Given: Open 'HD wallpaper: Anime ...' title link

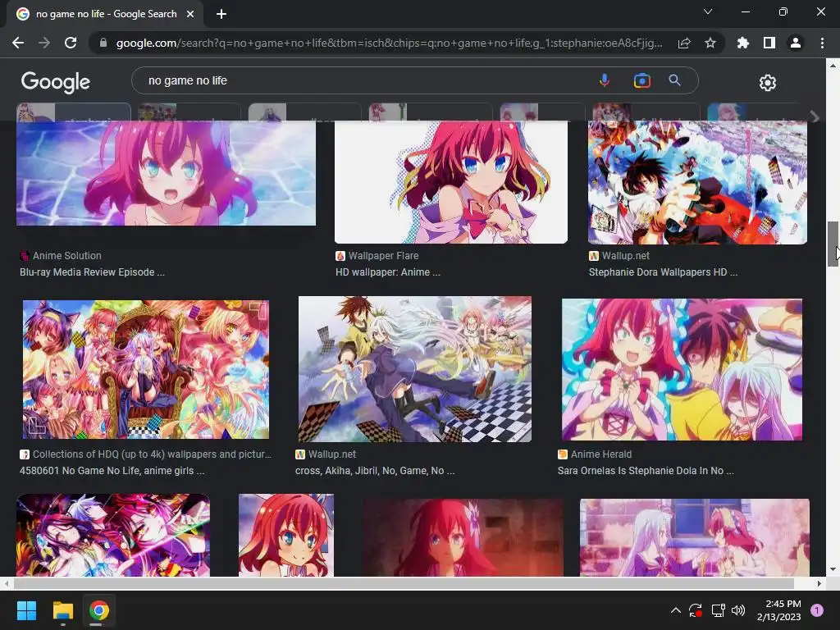Looking at the screenshot, I should [x=388, y=272].
